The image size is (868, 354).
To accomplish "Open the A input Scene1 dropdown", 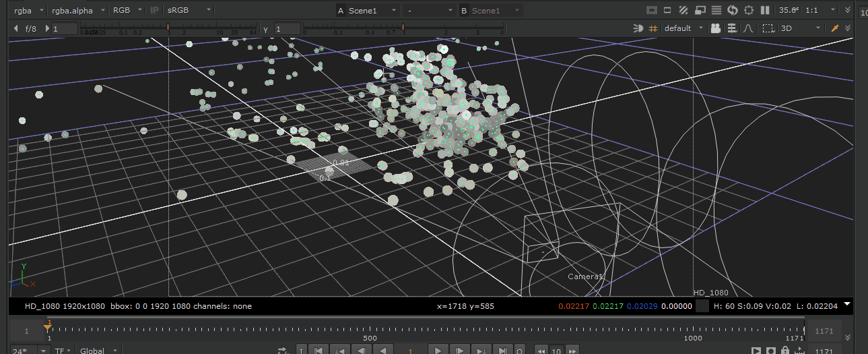I will [368, 11].
